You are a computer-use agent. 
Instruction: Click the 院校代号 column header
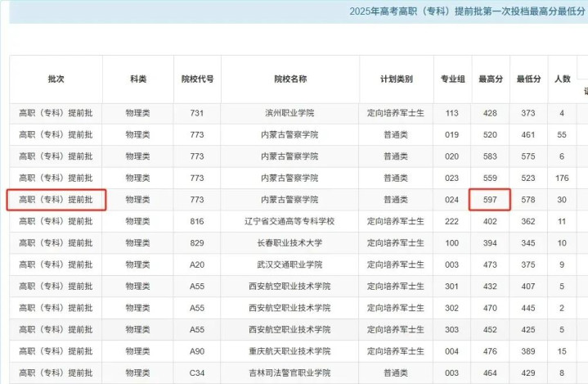tap(197, 79)
